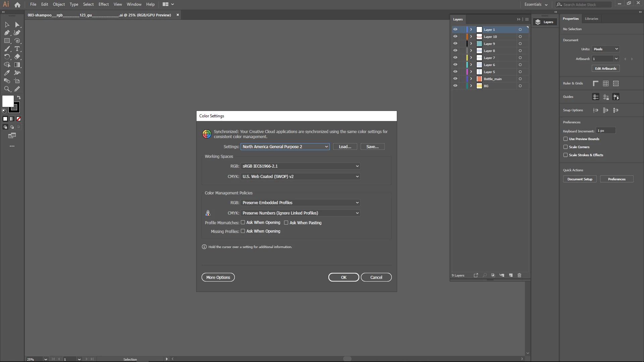The height and width of the screenshot is (362, 644).
Task: Expand the Layer 10 tree item
Action: pos(471,37)
